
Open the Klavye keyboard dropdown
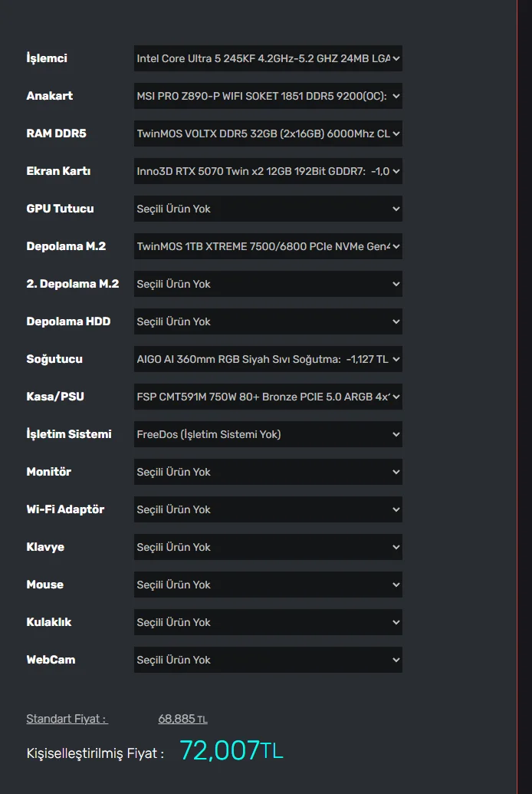(x=268, y=547)
